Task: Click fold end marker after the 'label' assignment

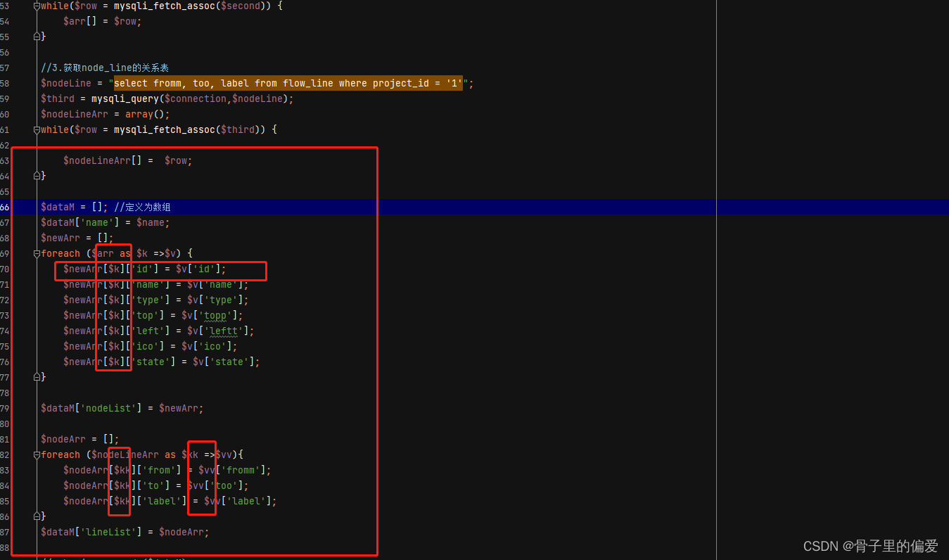Action: click(x=37, y=516)
